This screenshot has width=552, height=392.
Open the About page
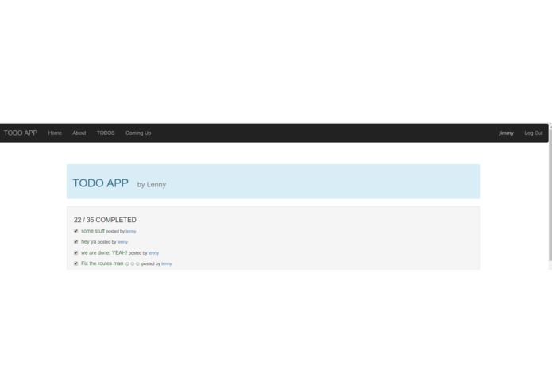[x=79, y=133]
